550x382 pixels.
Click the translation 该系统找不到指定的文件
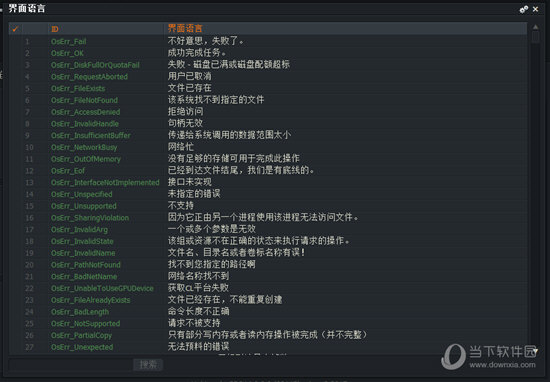tap(216, 100)
